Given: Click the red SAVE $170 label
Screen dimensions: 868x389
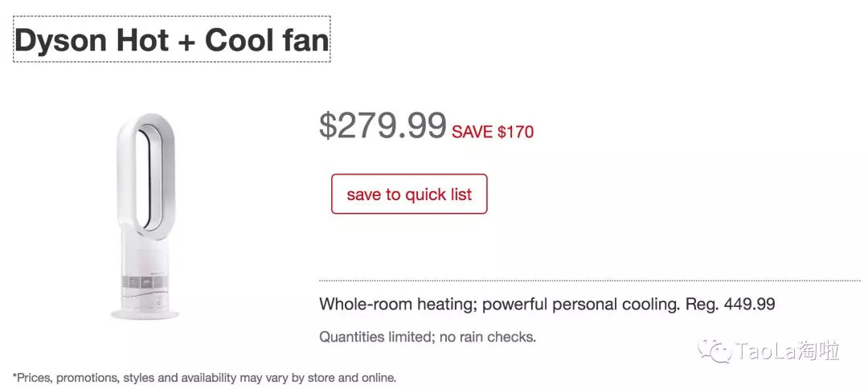Looking at the screenshot, I should click(x=493, y=132).
